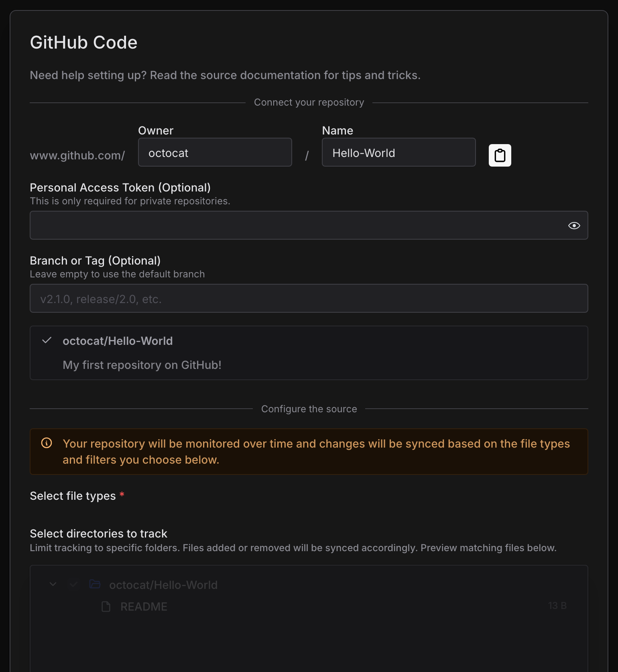
Task: Click the info icon in the monitoring notice
Action: [x=47, y=443]
